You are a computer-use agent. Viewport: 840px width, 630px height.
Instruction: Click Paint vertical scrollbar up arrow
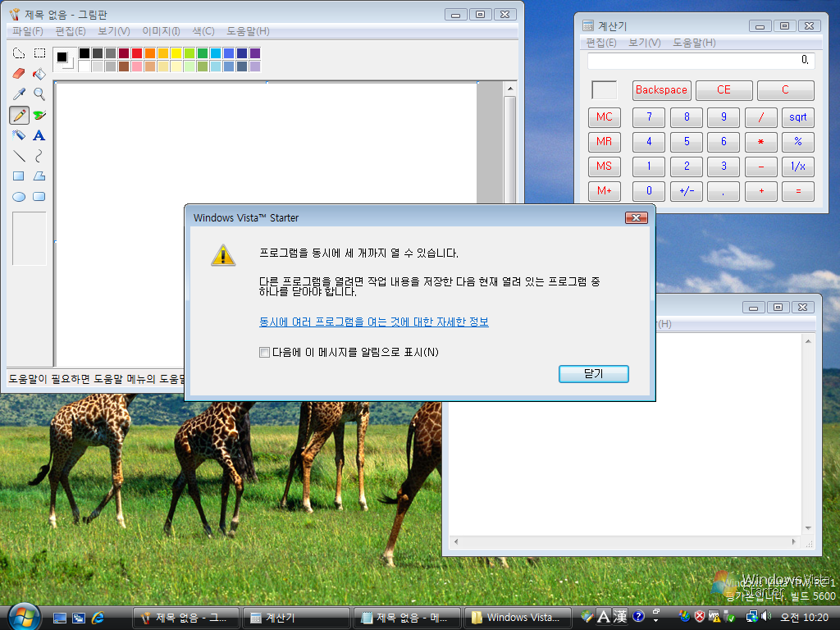[510, 89]
